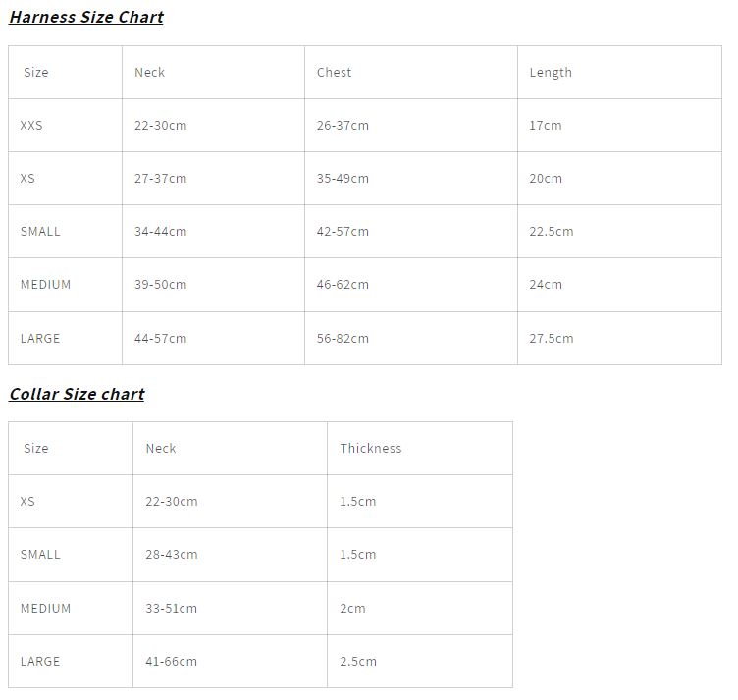Click the 33-51cm collar neck cell
The height and width of the screenshot is (700, 738).
click(x=171, y=609)
